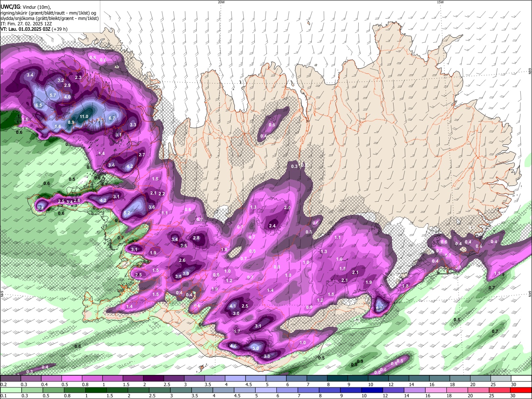
Task: Select the white swatch labelled 30 in upper legend
Action: [521, 379]
